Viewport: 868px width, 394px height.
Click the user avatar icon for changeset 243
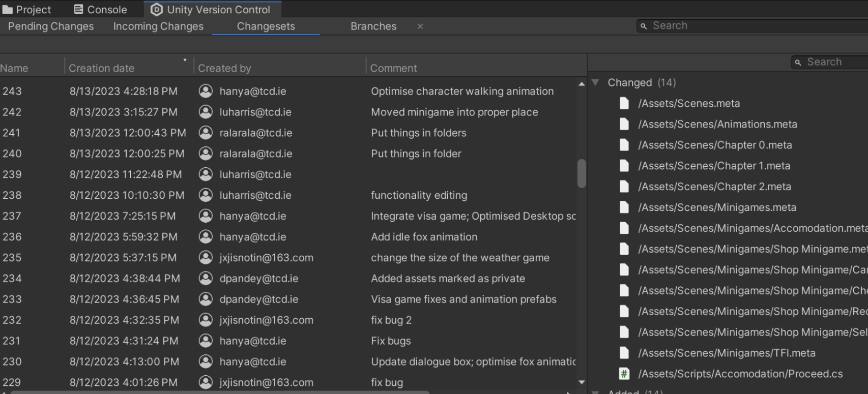(206, 91)
